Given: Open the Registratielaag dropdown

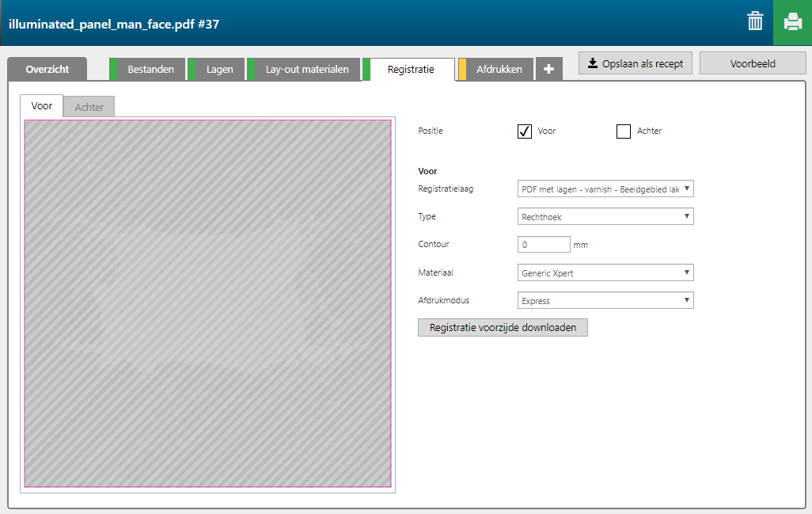Looking at the screenshot, I should pyautogui.click(x=605, y=188).
